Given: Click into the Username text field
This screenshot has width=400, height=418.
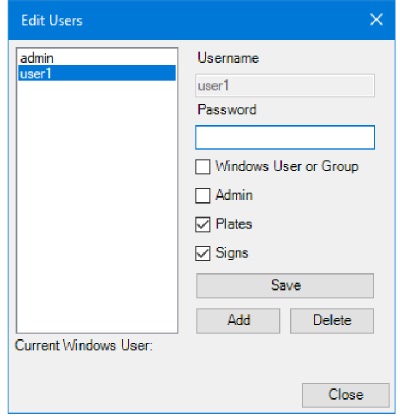Looking at the screenshot, I should [285, 86].
